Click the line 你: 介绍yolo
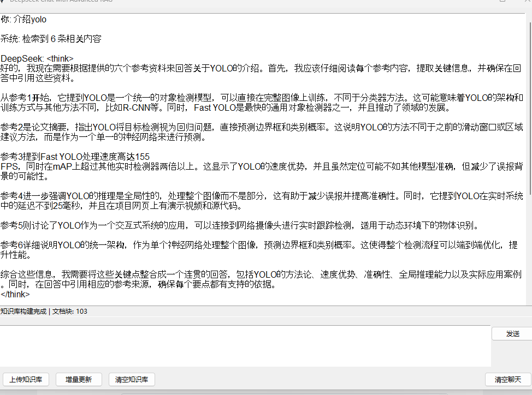This screenshot has height=395, width=532. (x=23, y=19)
